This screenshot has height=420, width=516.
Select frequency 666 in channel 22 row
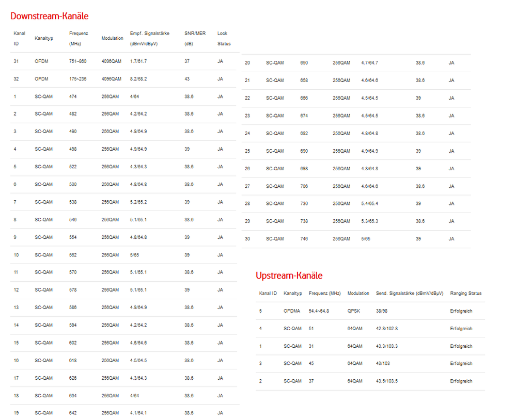click(304, 98)
